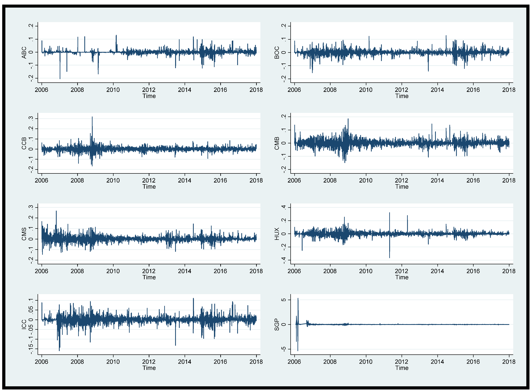The height and width of the screenshot is (392, 532).
Task: Click the 2012 tick label on CCB chart
Action: 149,181
